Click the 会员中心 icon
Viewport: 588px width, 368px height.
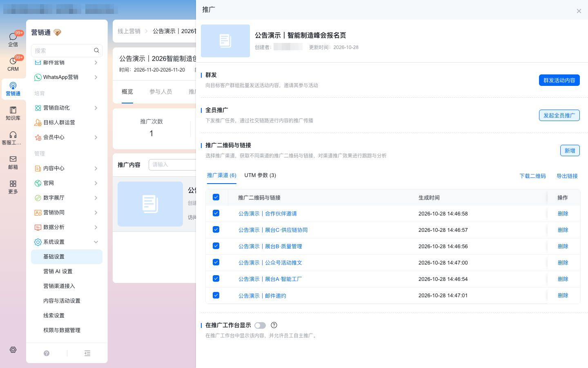pyautogui.click(x=38, y=137)
